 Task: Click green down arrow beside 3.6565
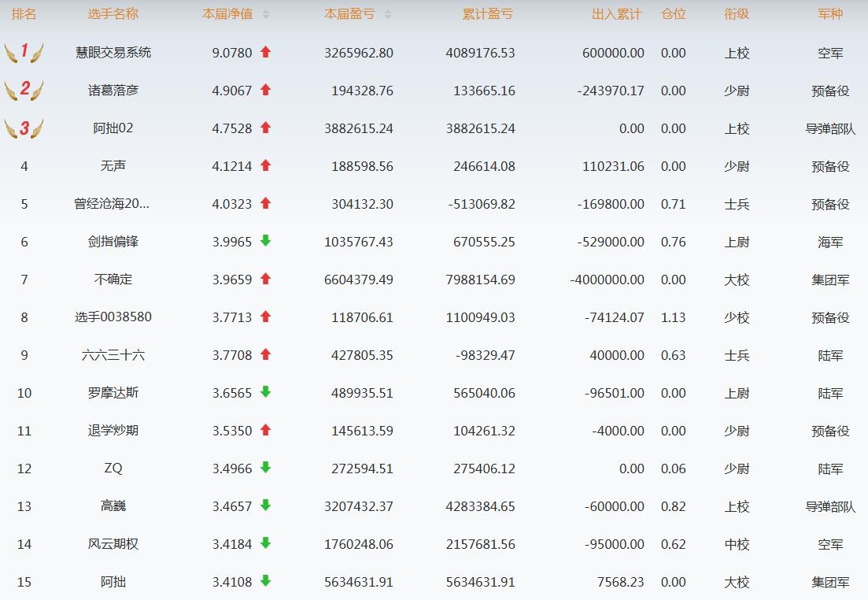[265, 392]
